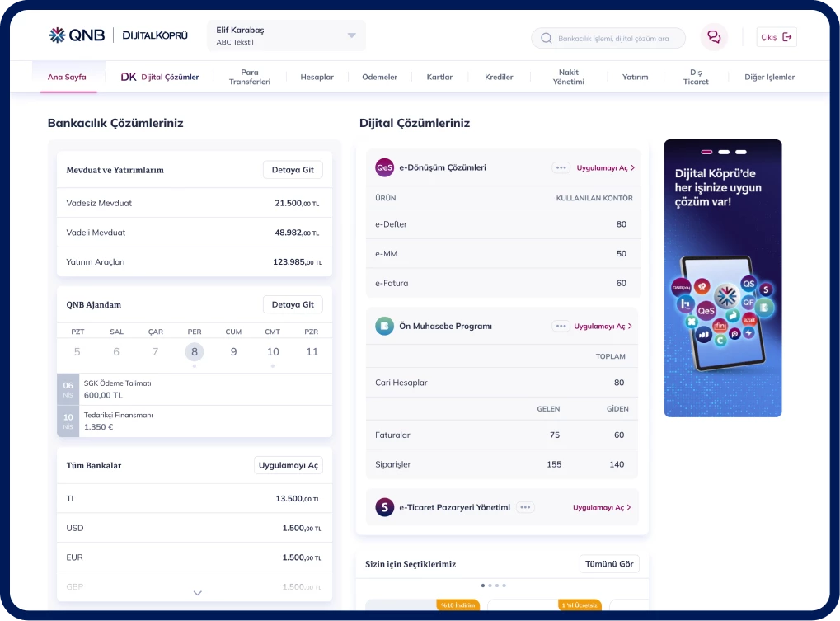The image size is (840, 621).
Task: Click the Ön Muhasebe Programı icon
Action: click(384, 326)
